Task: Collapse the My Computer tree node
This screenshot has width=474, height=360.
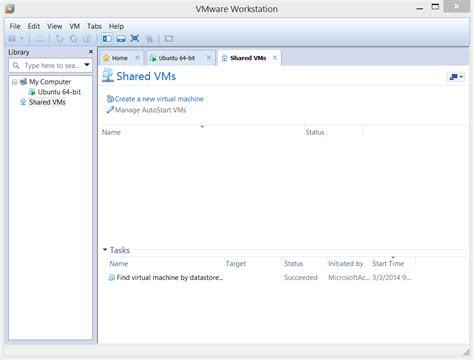Action: point(14,82)
